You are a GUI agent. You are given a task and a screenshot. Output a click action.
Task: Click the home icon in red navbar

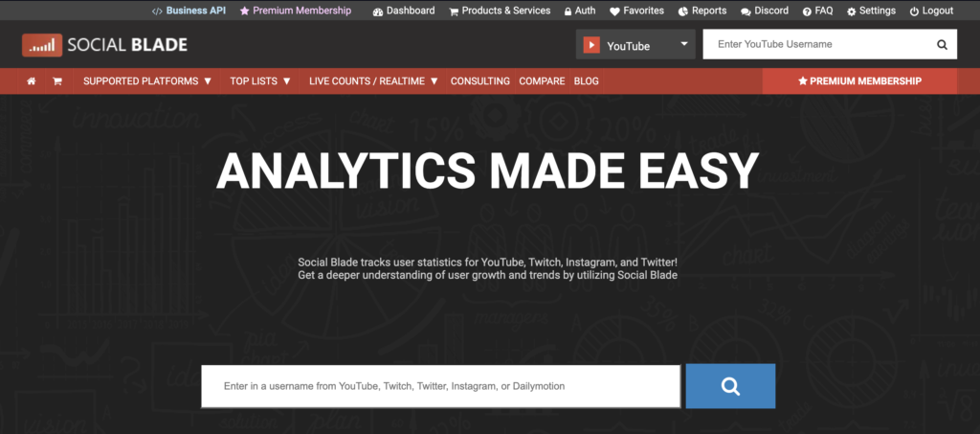(x=32, y=81)
